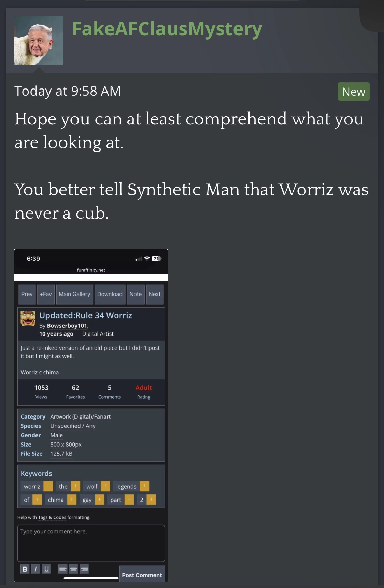384x588 pixels.
Task: Add the worriz keyword plus icon
Action: point(48,486)
